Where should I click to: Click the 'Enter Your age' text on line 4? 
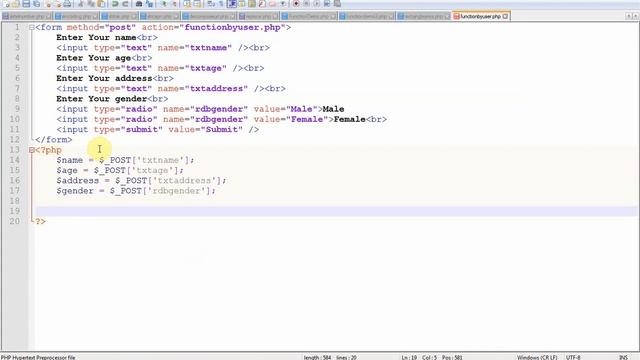point(93,58)
